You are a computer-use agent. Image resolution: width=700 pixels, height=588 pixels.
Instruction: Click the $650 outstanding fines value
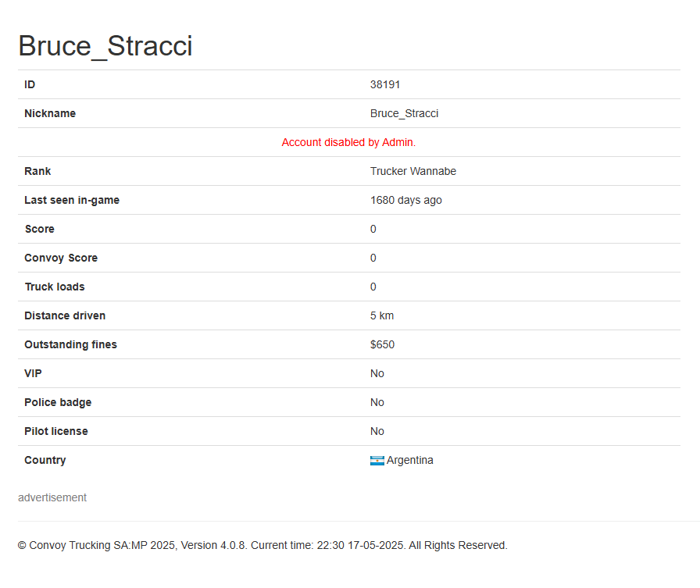(x=382, y=345)
